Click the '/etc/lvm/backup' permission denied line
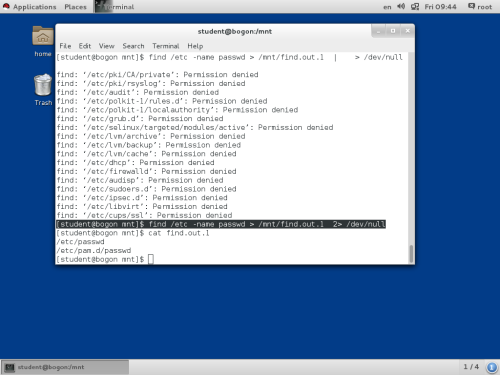 148,145
